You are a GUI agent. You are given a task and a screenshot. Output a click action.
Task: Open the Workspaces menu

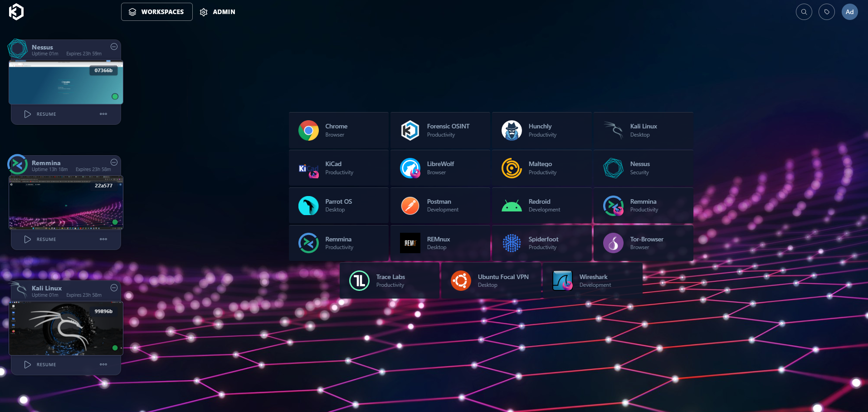[x=156, y=12]
